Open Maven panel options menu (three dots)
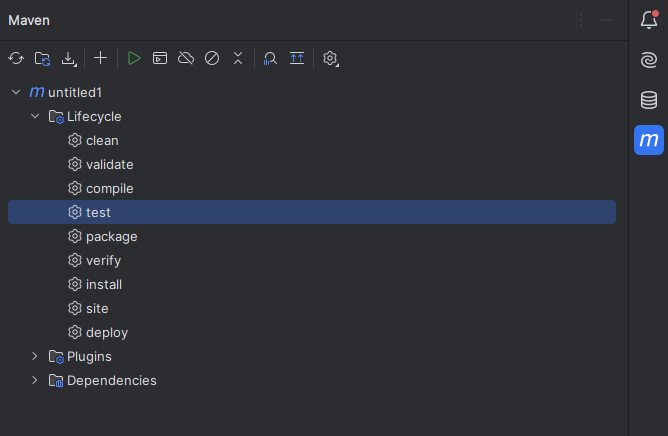 (x=582, y=20)
